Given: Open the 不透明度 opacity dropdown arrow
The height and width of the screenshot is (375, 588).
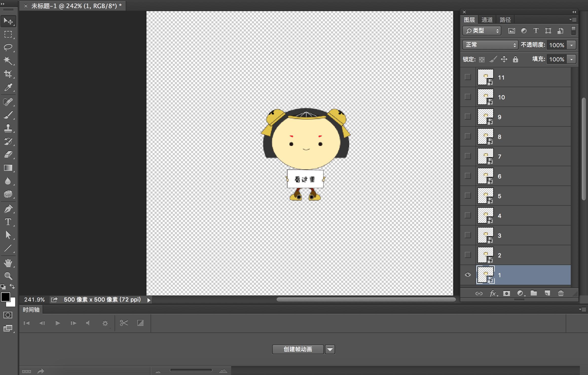Looking at the screenshot, I should click(572, 45).
